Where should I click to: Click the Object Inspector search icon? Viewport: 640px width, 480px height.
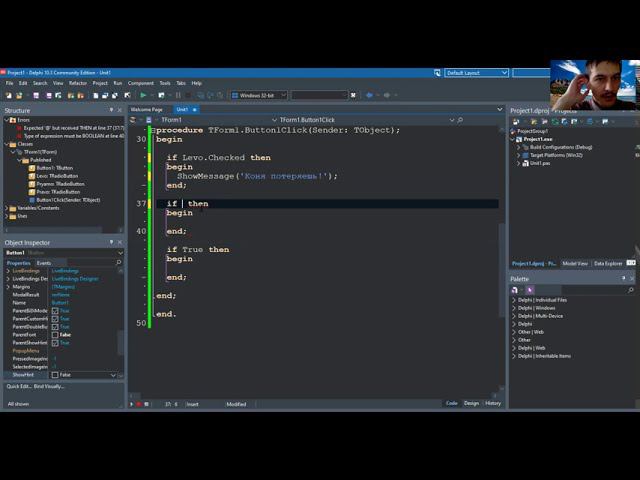point(121,263)
